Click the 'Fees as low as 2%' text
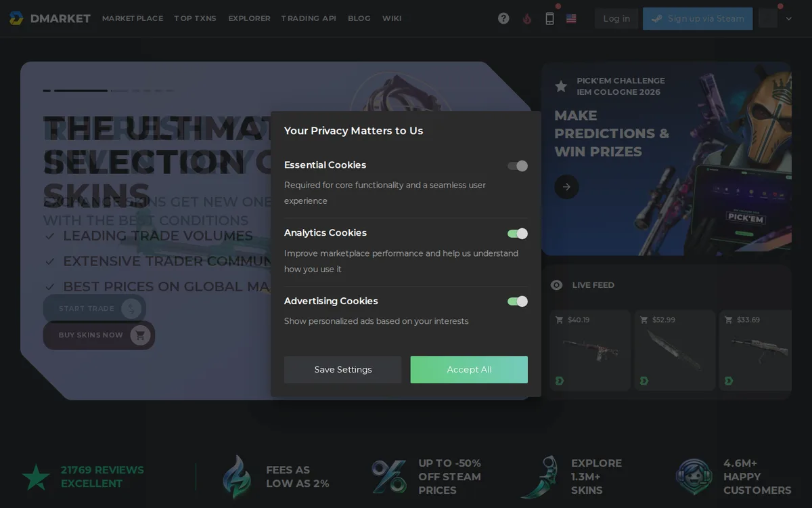 click(x=298, y=477)
